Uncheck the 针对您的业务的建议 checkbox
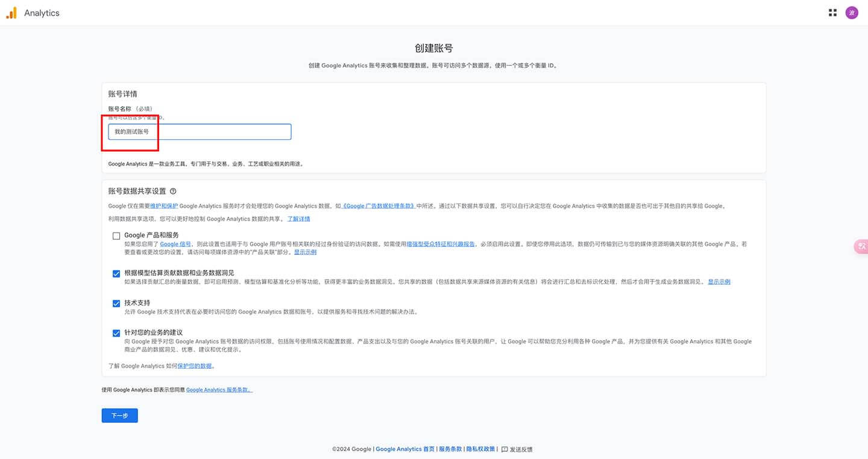 click(116, 333)
